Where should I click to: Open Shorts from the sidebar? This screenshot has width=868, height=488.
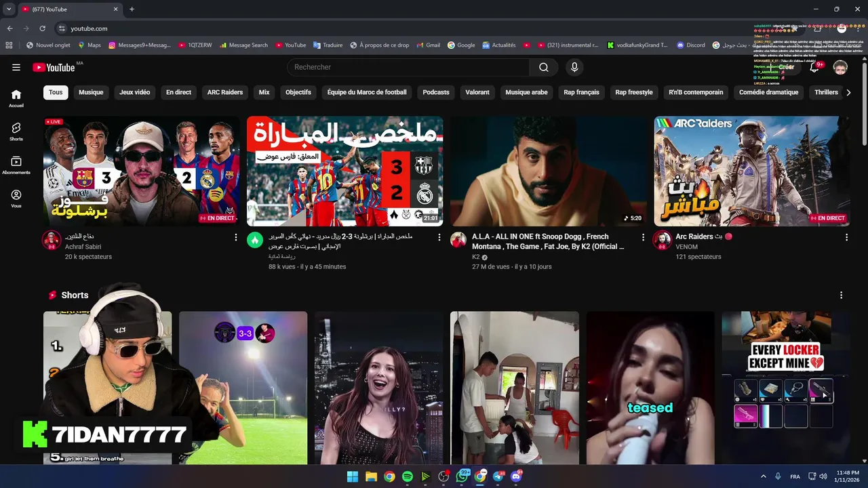pos(16,131)
